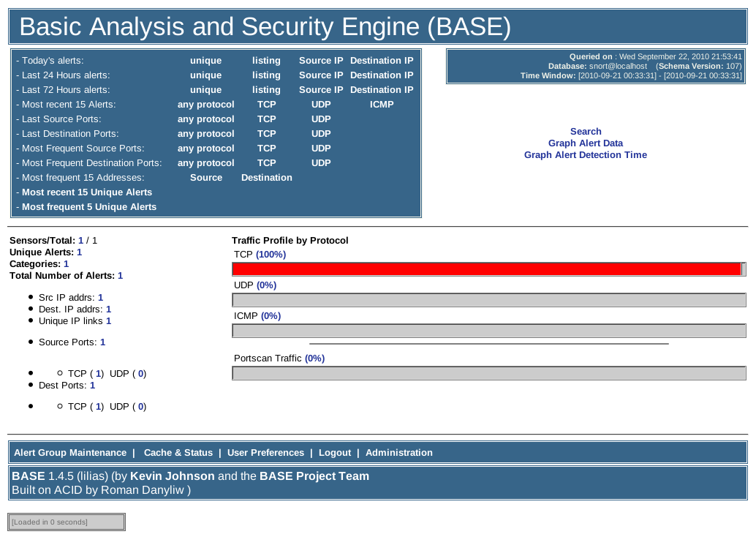Open Last 24 Hours alerts listing

266,75
